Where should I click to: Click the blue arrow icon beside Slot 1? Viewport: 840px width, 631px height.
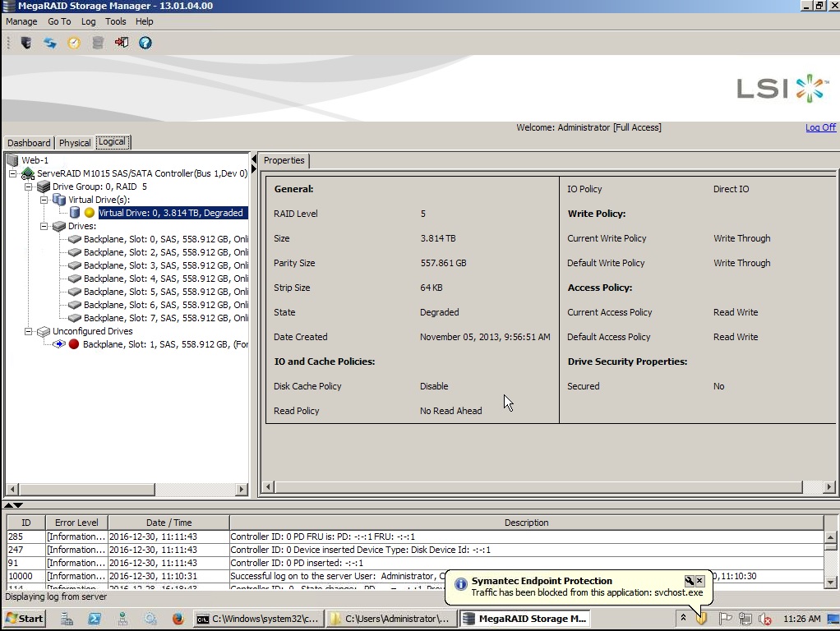[x=59, y=344]
